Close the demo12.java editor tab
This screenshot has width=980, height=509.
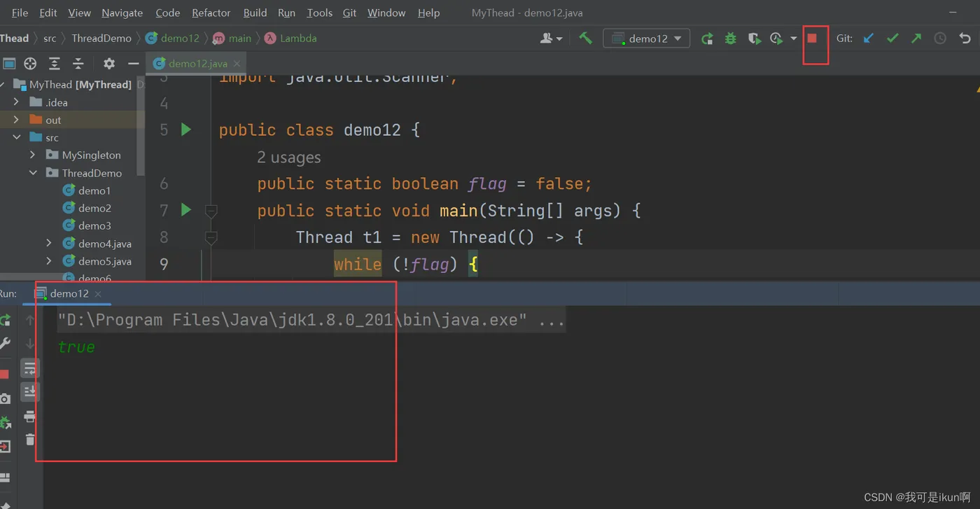click(x=237, y=64)
